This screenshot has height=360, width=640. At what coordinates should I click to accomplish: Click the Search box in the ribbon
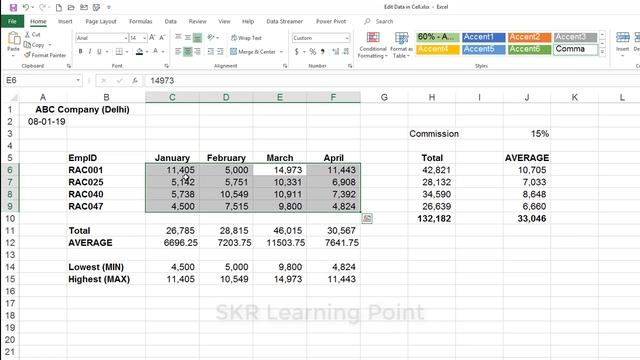[x=379, y=21]
